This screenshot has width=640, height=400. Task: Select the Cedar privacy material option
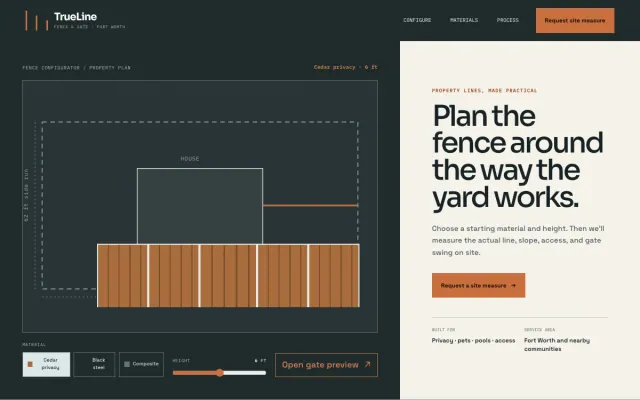pos(46,364)
